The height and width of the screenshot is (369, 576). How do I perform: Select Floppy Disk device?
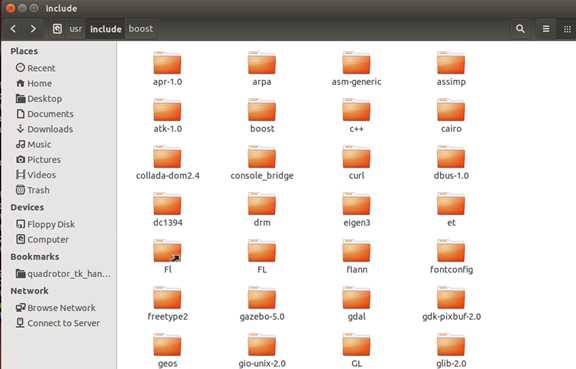[x=46, y=224]
